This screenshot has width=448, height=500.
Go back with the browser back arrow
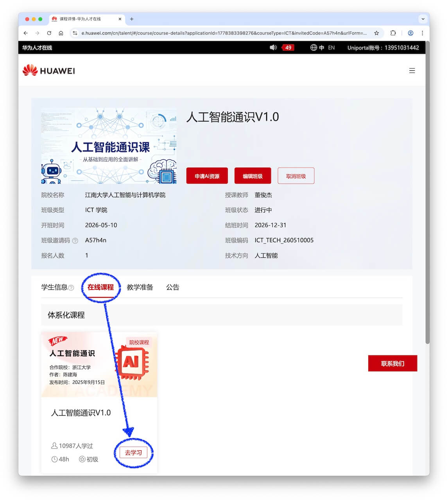[26, 33]
